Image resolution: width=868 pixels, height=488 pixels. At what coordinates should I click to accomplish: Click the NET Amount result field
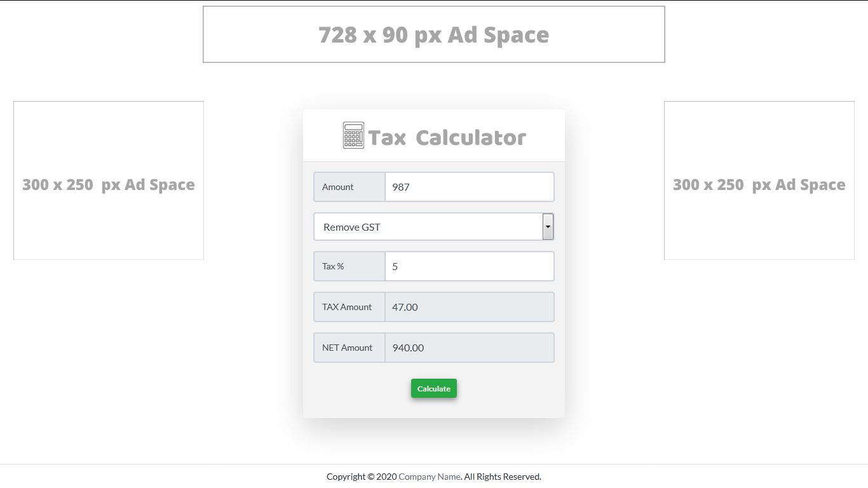pyautogui.click(x=470, y=348)
